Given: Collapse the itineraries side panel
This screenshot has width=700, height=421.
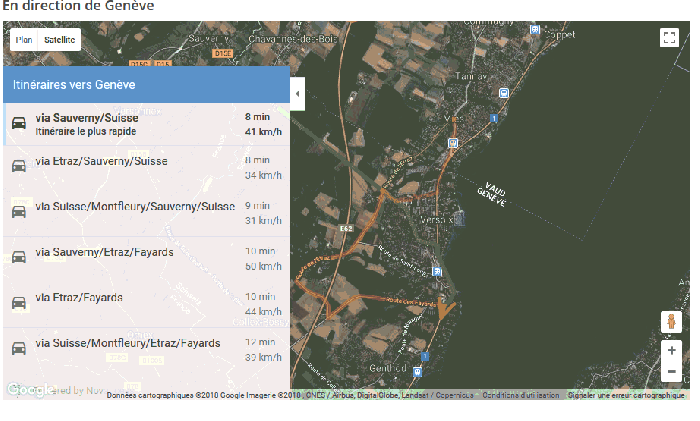Looking at the screenshot, I should [297, 94].
